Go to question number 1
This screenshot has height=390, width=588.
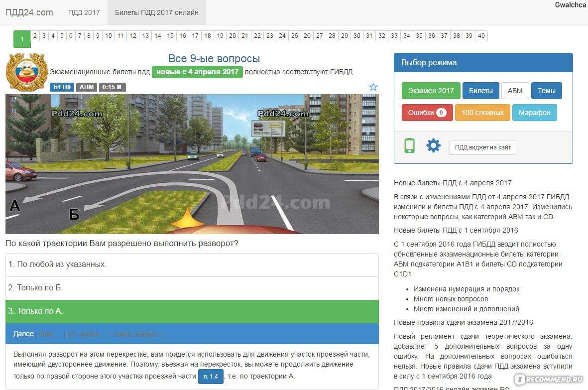click(x=22, y=39)
